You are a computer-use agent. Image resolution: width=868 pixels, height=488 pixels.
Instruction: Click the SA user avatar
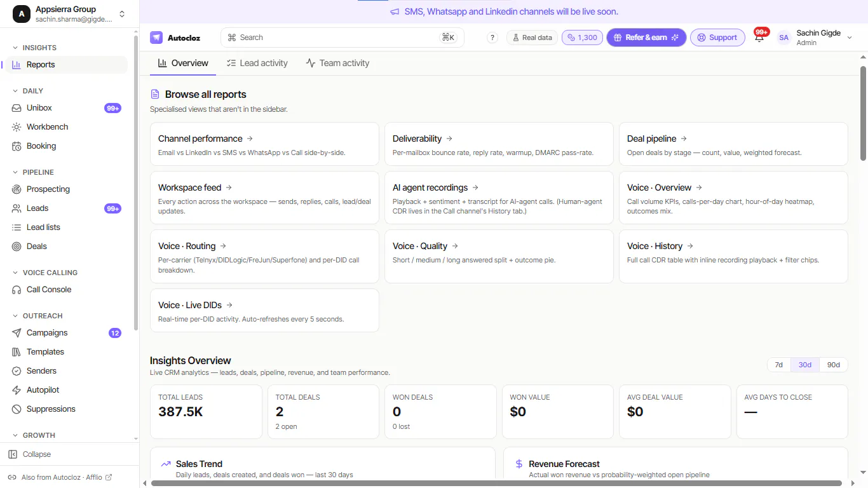pos(783,37)
